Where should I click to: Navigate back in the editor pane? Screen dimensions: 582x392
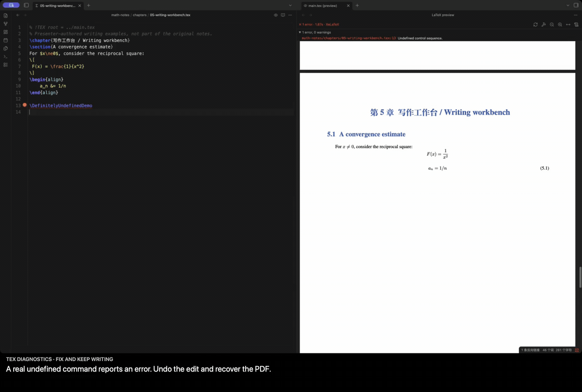[18, 15]
